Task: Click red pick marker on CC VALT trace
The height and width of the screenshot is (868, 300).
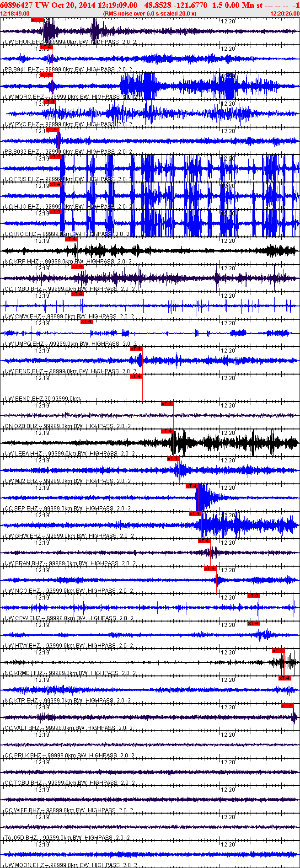Action: tap(287, 706)
